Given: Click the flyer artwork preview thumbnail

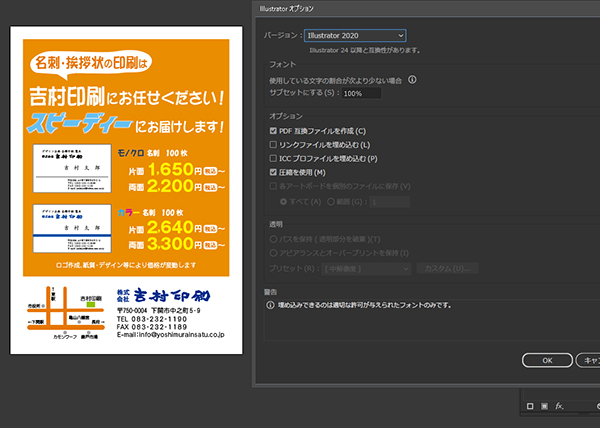Looking at the screenshot, I should coord(126,190).
